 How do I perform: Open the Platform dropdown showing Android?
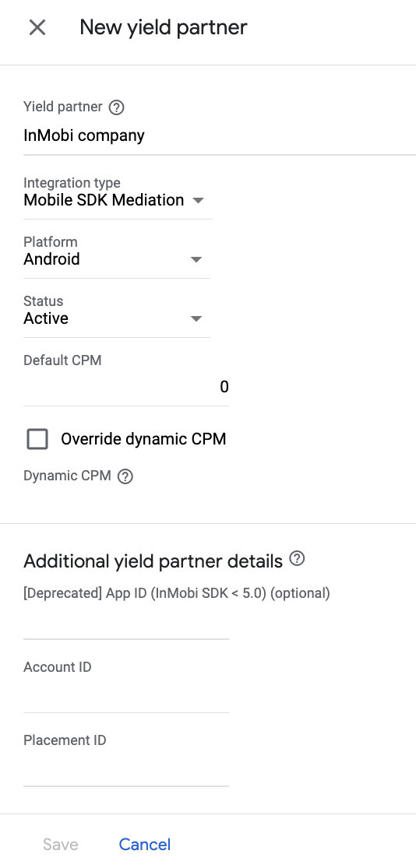(117, 259)
